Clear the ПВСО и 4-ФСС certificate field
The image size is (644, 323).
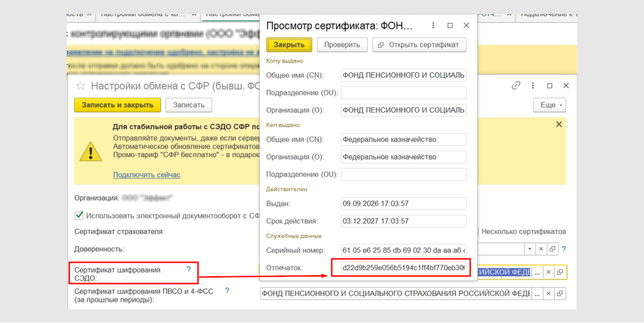(548, 294)
